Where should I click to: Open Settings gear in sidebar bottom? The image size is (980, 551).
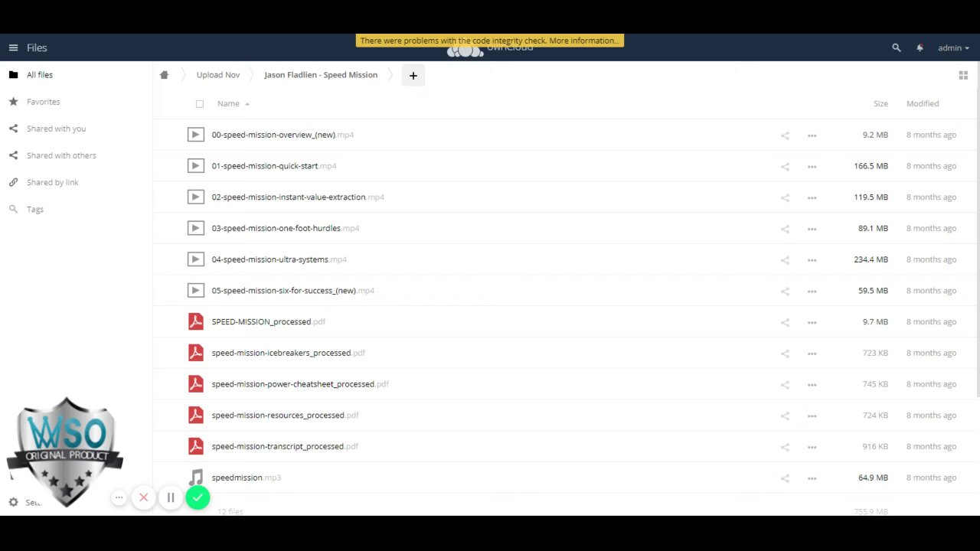(13, 502)
